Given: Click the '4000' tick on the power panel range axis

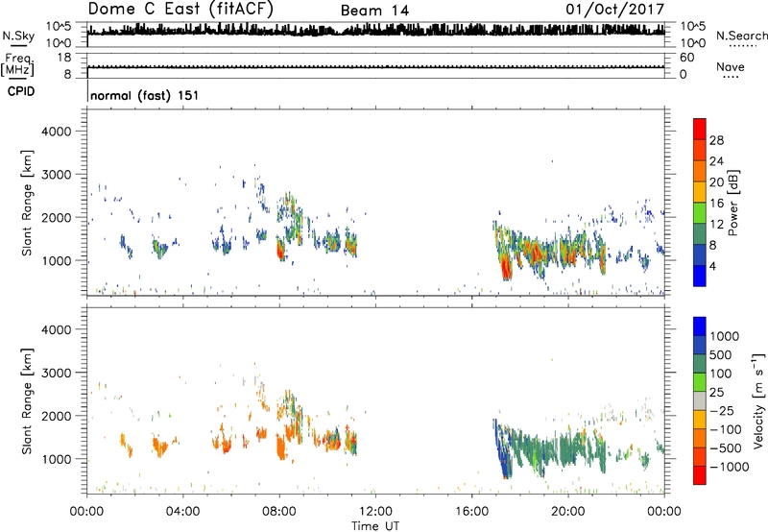Looking at the screenshot, I should click(56, 132).
